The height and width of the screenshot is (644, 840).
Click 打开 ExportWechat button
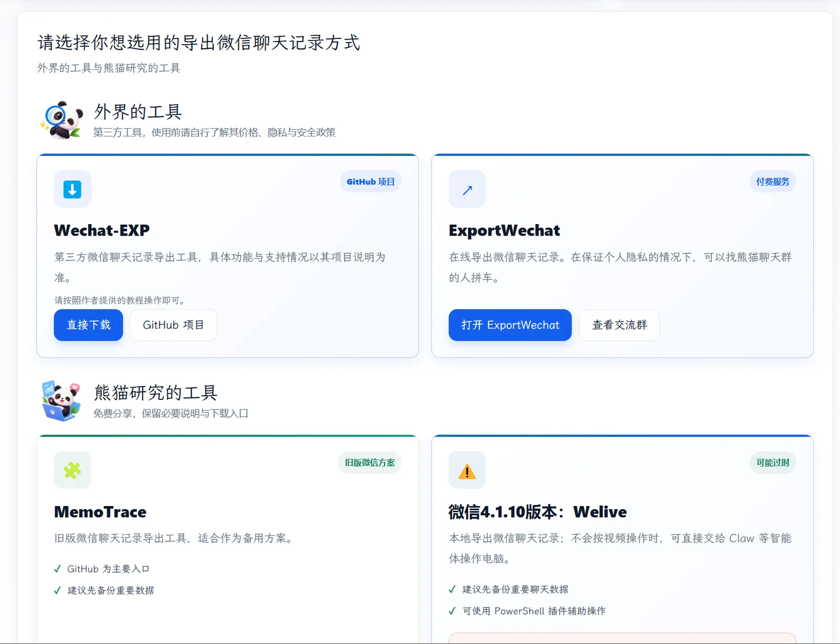pos(510,325)
